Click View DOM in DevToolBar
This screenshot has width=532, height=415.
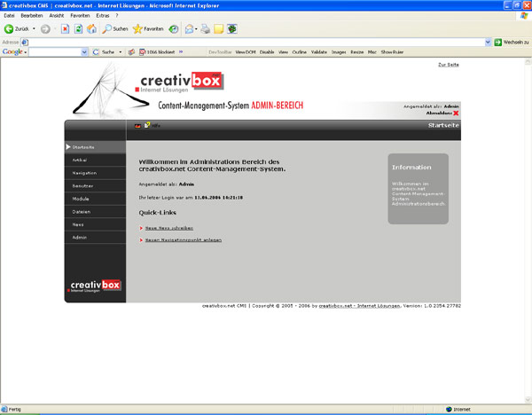click(x=246, y=52)
